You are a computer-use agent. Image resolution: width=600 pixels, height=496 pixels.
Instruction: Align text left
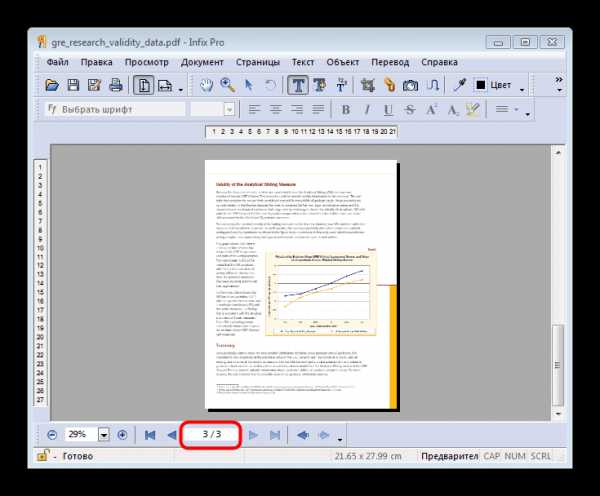(x=254, y=109)
